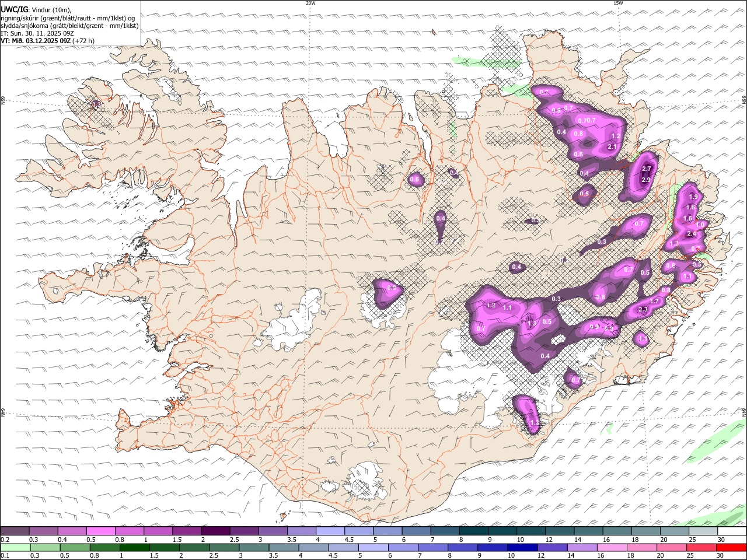Click the '0.70.7' overlapping value label
The height and width of the screenshot is (560, 747).
coord(587,121)
